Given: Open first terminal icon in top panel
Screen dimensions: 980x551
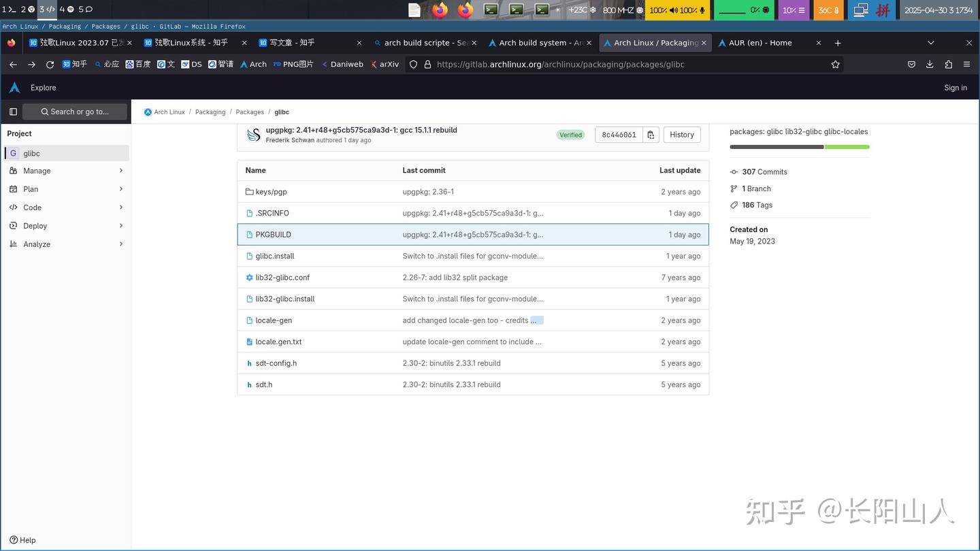Looking at the screenshot, I should pyautogui.click(x=491, y=10).
